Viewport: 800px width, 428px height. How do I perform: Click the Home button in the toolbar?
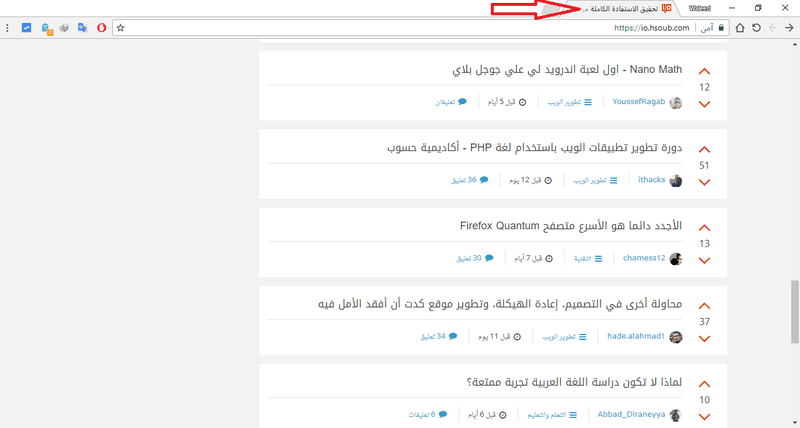pos(740,28)
